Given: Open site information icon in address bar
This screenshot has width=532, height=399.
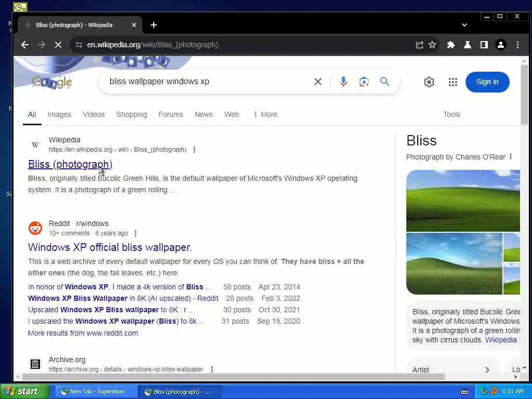Looking at the screenshot, I should [79, 45].
